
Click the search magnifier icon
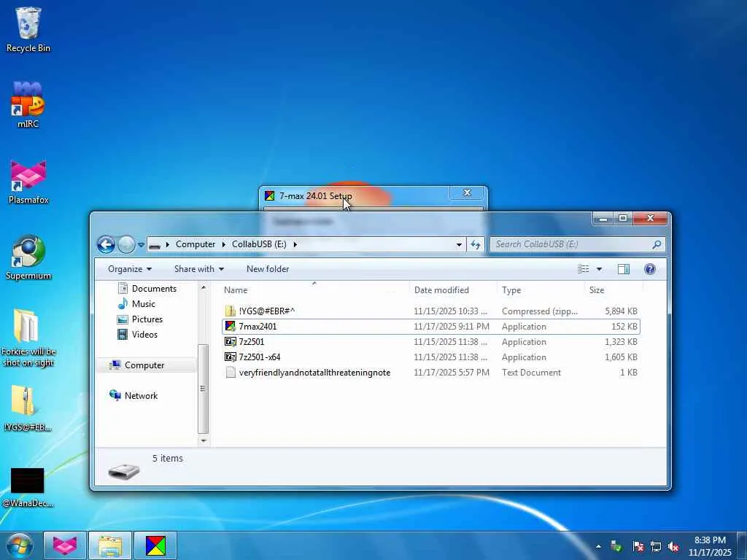point(657,244)
